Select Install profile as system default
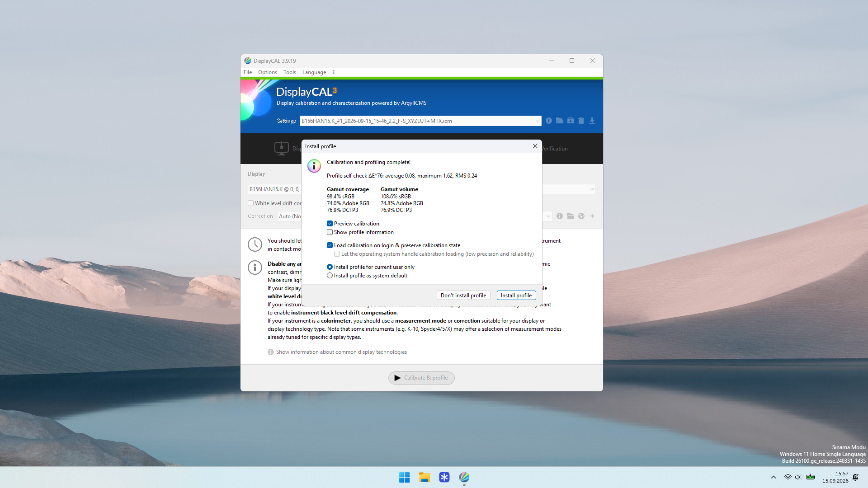 pos(330,276)
